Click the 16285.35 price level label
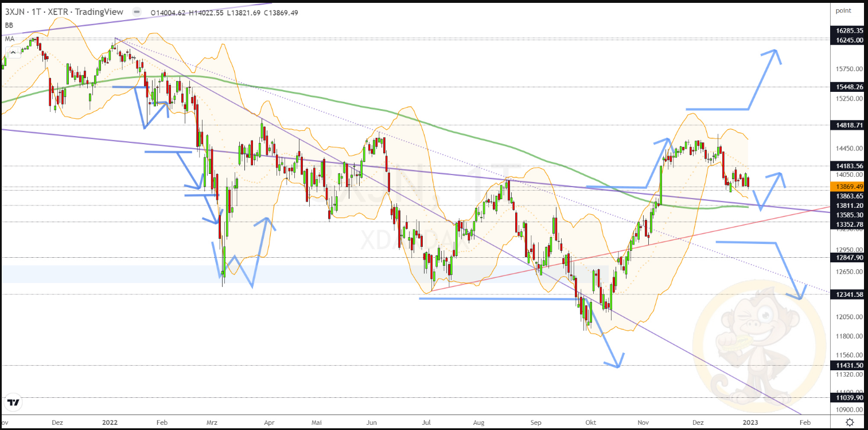Screen dimensions: 868x430 847,31
